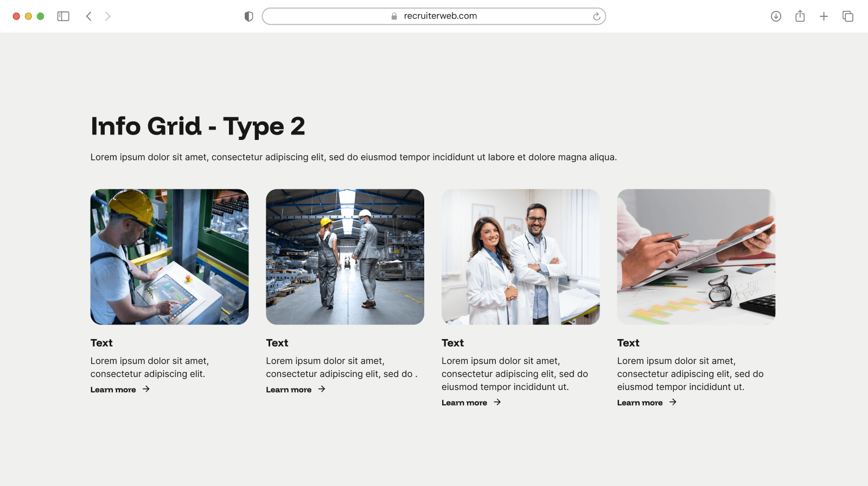868x486 pixels.
Task: Open the warehouse walking workers image
Action: pyautogui.click(x=345, y=257)
